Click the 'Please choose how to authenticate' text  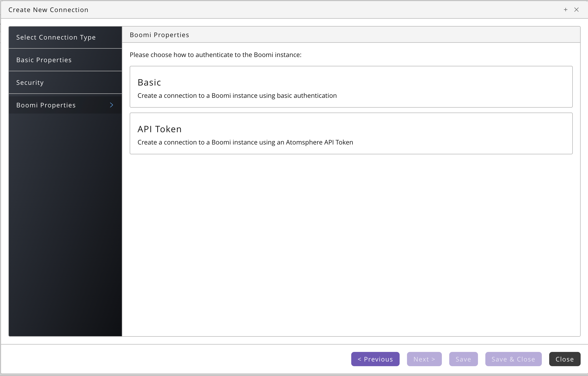click(x=215, y=55)
